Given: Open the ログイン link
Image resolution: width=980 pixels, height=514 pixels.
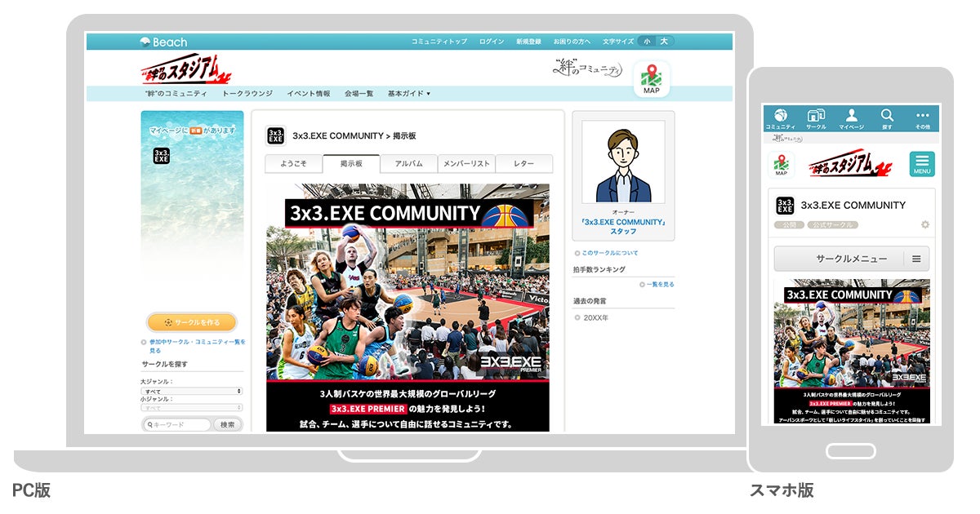Looking at the screenshot, I should coord(490,42).
